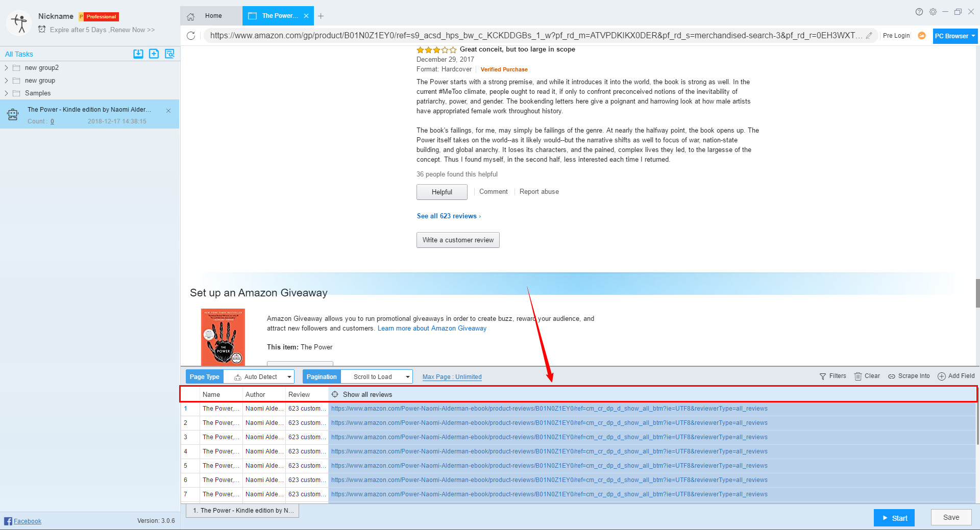Click the Max Page : Unlimited link
Screen dimensions: 980x530
tap(452, 377)
